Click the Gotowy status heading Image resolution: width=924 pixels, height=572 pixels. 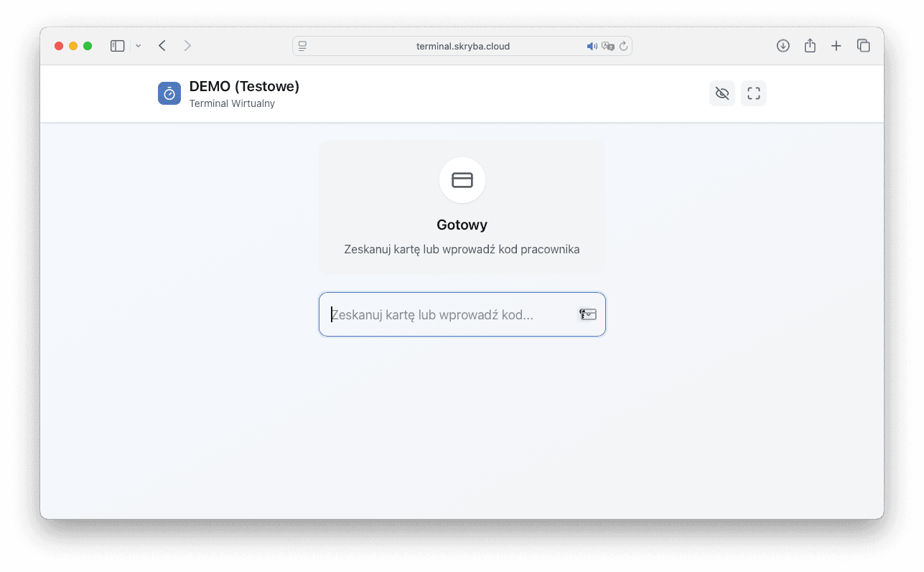462,225
